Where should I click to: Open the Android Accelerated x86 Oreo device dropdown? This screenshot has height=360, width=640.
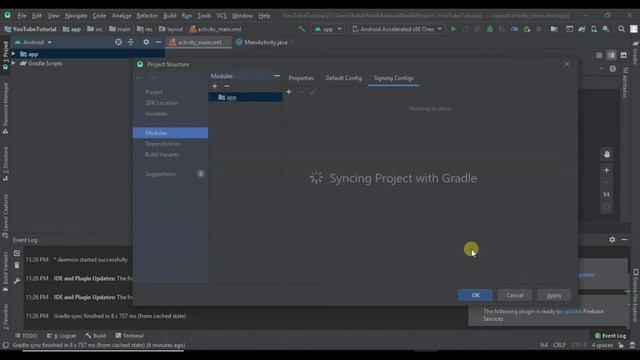pos(396,29)
